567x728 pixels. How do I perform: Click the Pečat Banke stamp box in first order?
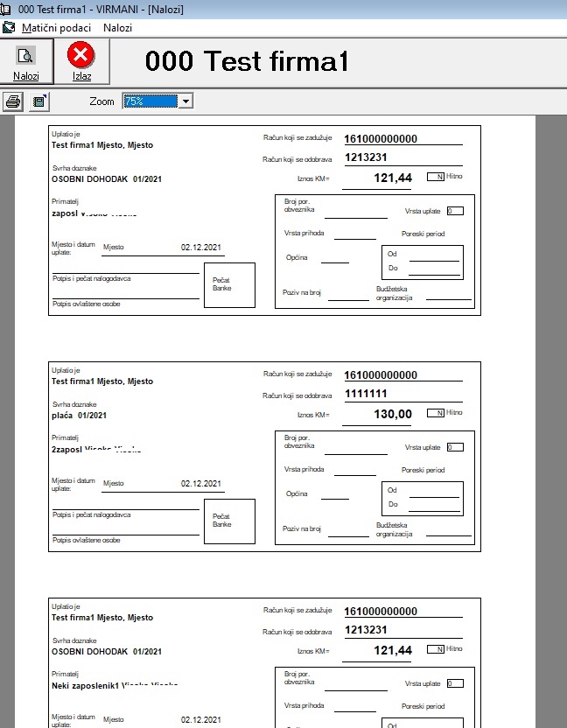tap(229, 285)
